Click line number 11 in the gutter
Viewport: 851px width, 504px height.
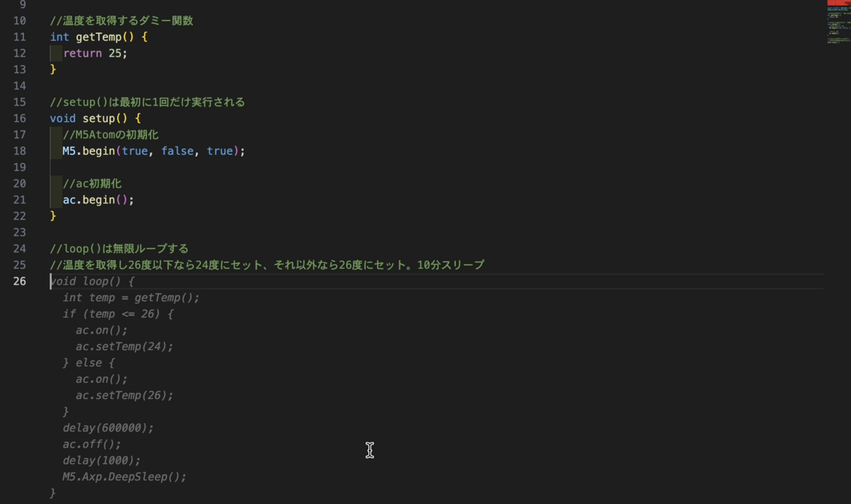coord(20,37)
